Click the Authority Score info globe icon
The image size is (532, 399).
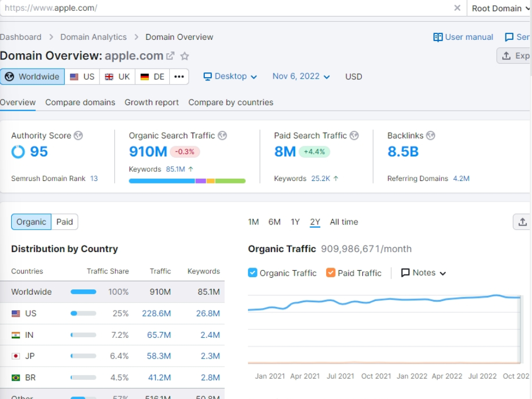click(x=78, y=136)
